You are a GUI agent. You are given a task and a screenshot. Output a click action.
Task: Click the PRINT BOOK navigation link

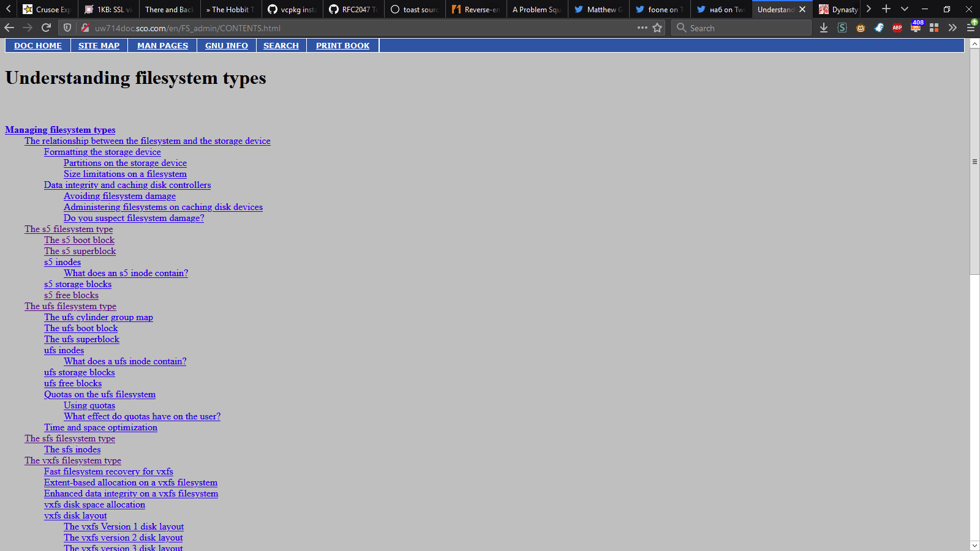pyautogui.click(x=342, y=45)
